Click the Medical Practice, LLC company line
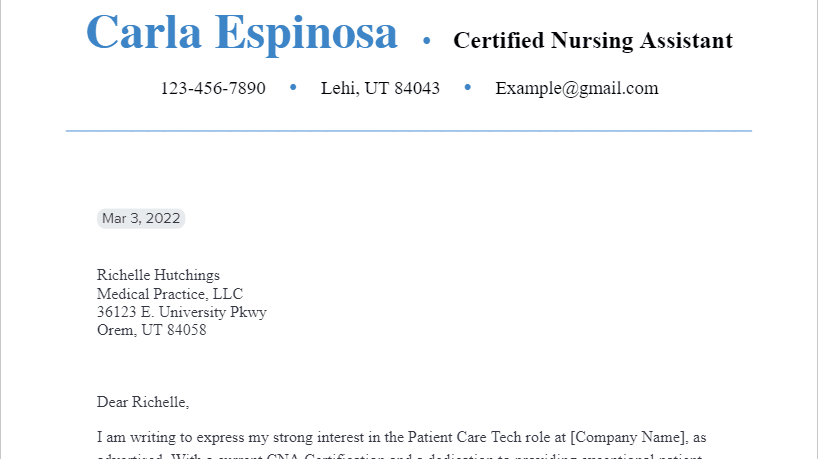Image resolution: width=818 pixels, height=459 pixels. [x=170, y=294]
